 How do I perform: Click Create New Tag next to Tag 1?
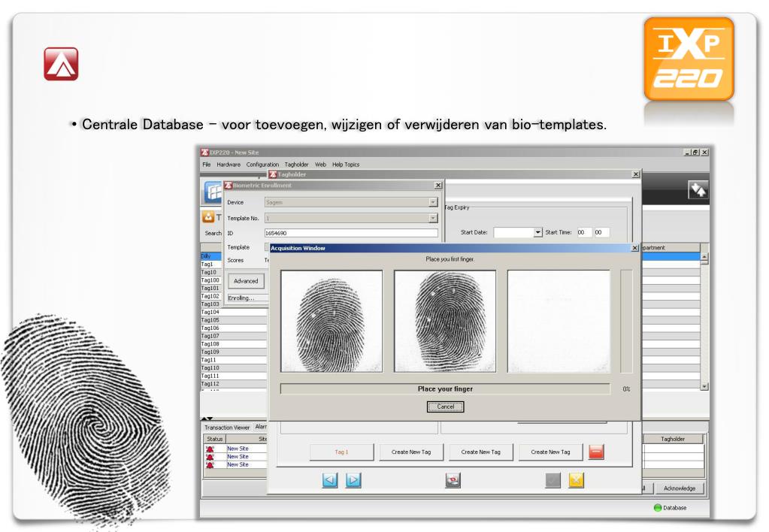[x=411, y=452]
